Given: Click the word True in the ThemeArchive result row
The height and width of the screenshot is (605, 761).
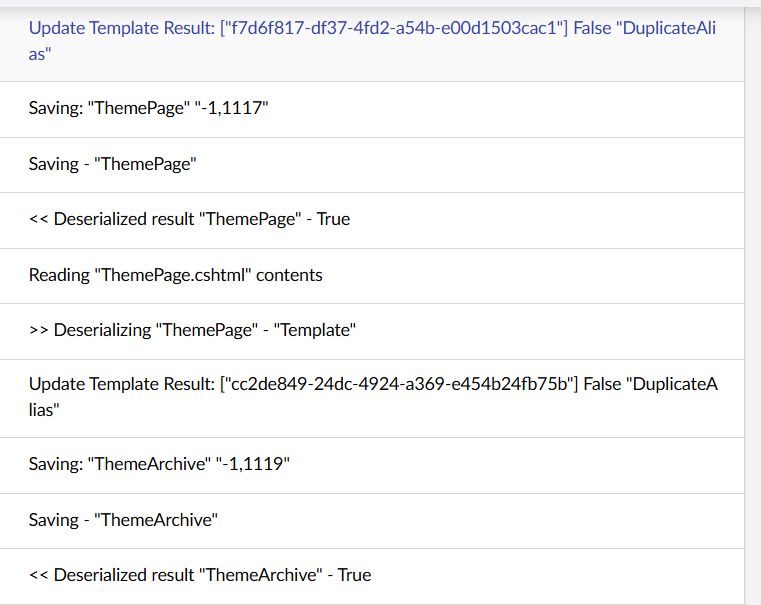Looking at the screenshot, I should pyautogui.click(x=354, y=575).
